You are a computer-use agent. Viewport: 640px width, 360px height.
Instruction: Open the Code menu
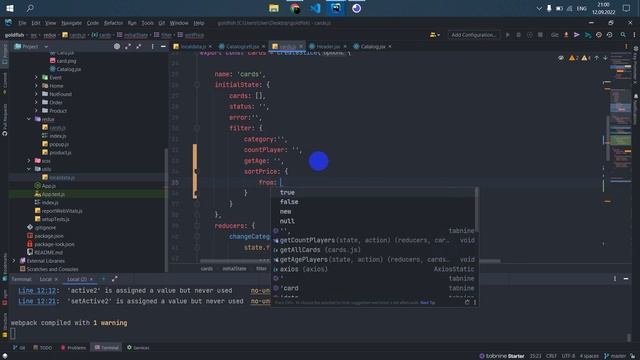93,23
